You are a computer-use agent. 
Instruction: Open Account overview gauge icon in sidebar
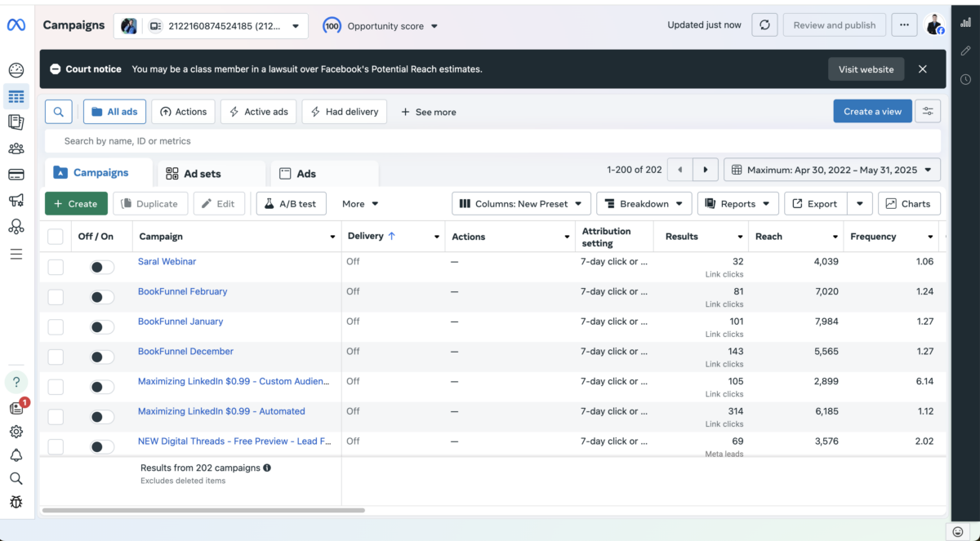[x=16, y=71]
